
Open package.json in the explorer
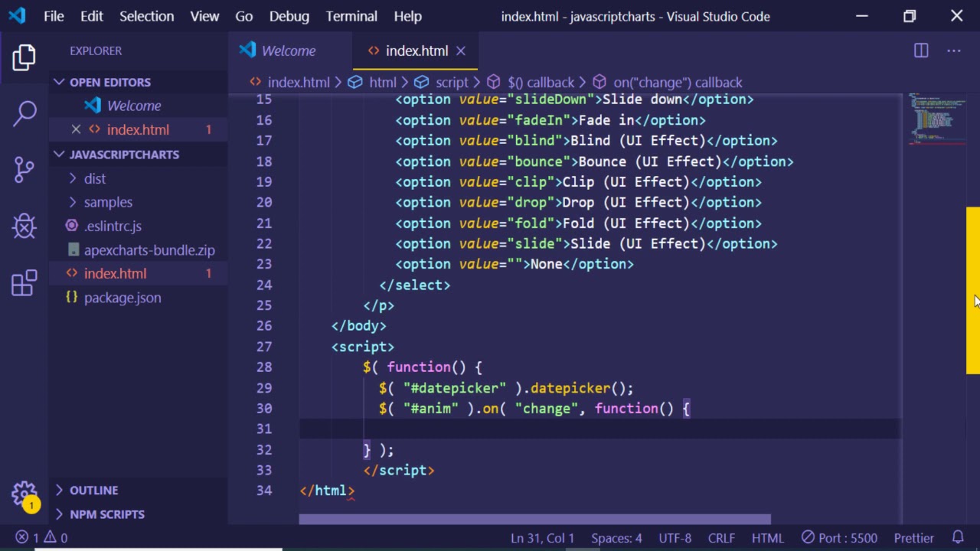[122, 298]
